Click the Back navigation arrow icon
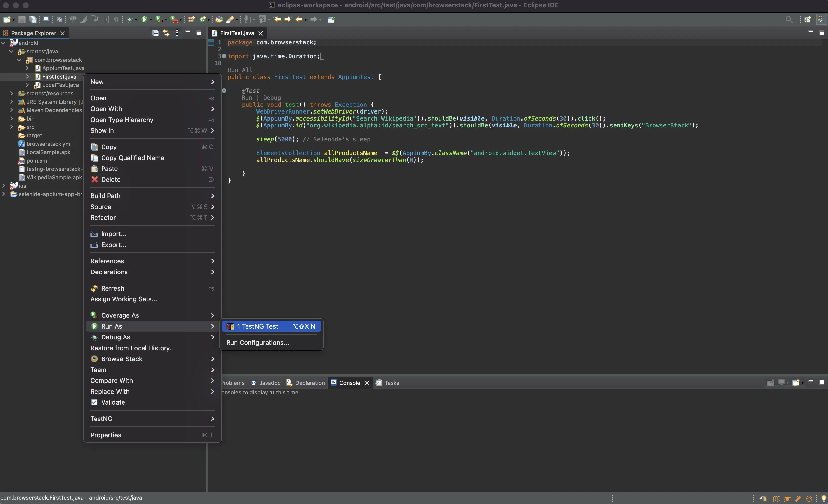The image size is (828, 504). [298, 20]
